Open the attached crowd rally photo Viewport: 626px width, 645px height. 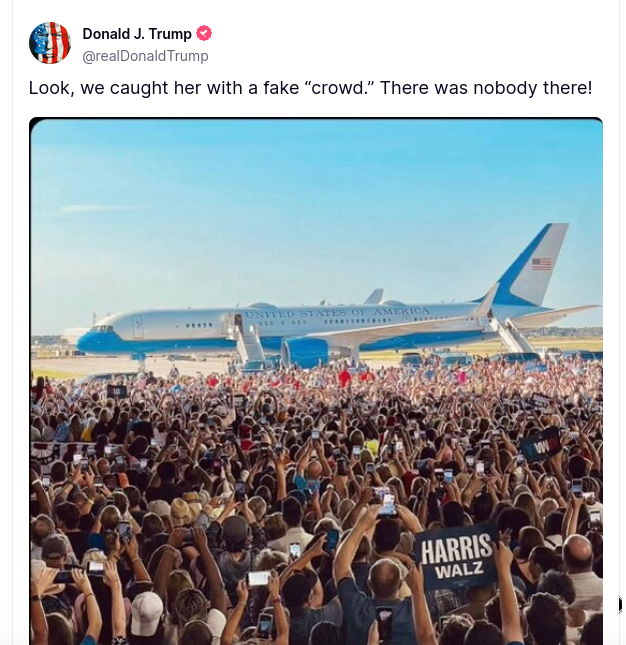click(x=316, y=380)
